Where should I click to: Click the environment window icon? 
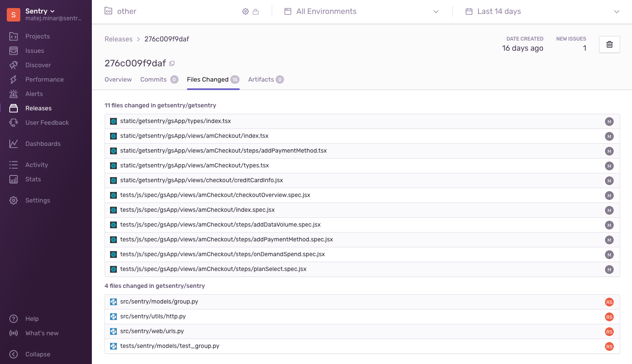pos(288,11)
